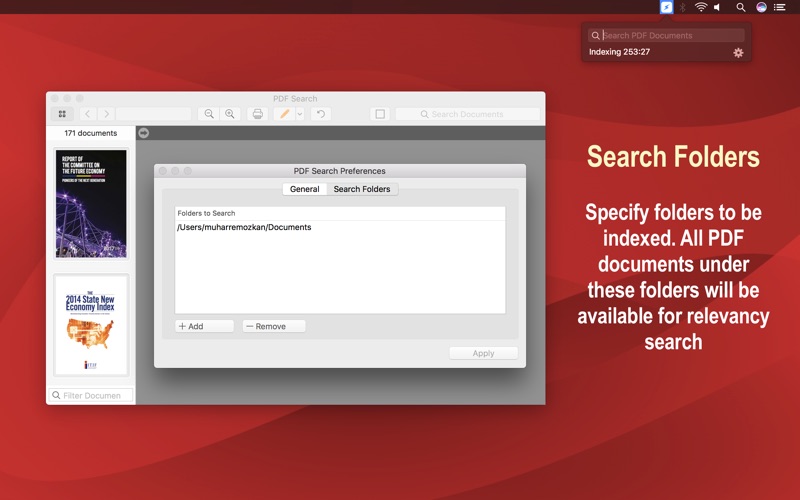Screen dimensions: 800x500
Task: Click the volume speaker menu bar icon
Action: pyautogui.click(x=718, y=7)
